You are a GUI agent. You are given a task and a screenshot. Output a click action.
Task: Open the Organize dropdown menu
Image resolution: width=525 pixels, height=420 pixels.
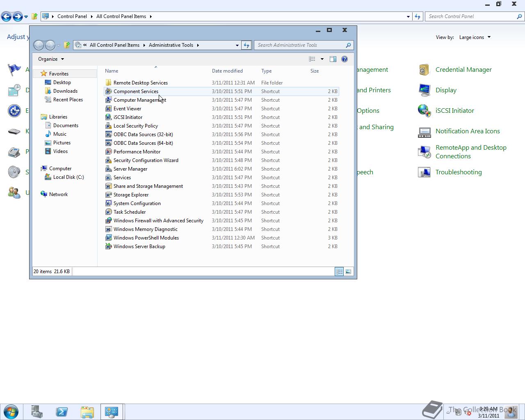click(51, 59)
